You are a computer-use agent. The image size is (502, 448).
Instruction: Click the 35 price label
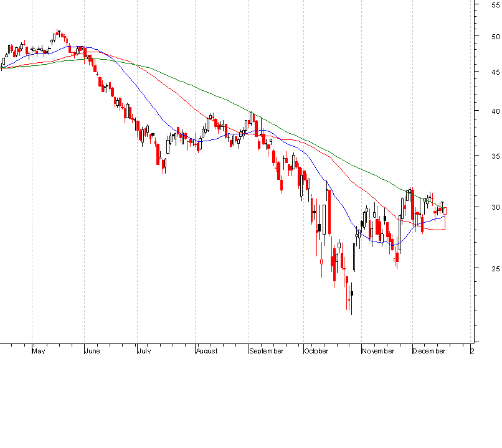[x=496, y=156]
